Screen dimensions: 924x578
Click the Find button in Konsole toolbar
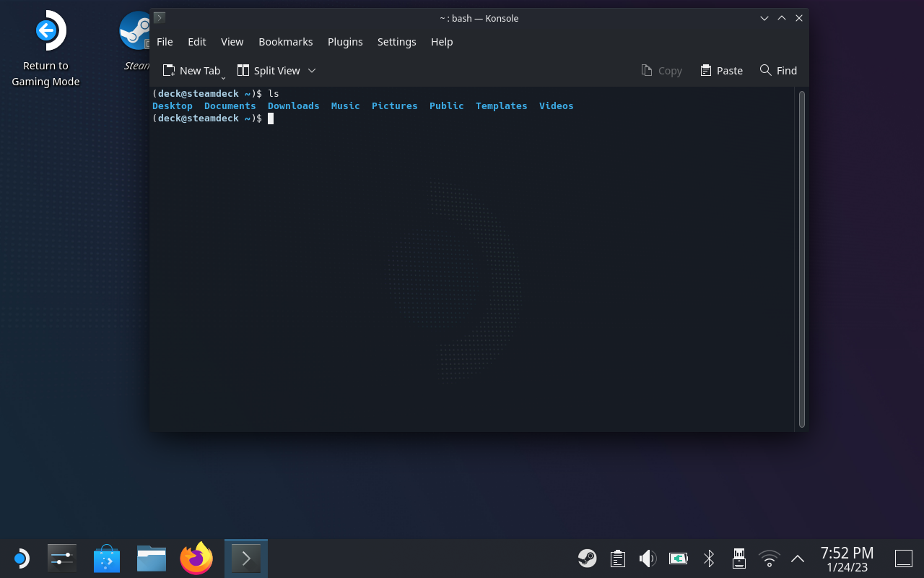pos(778,71)
